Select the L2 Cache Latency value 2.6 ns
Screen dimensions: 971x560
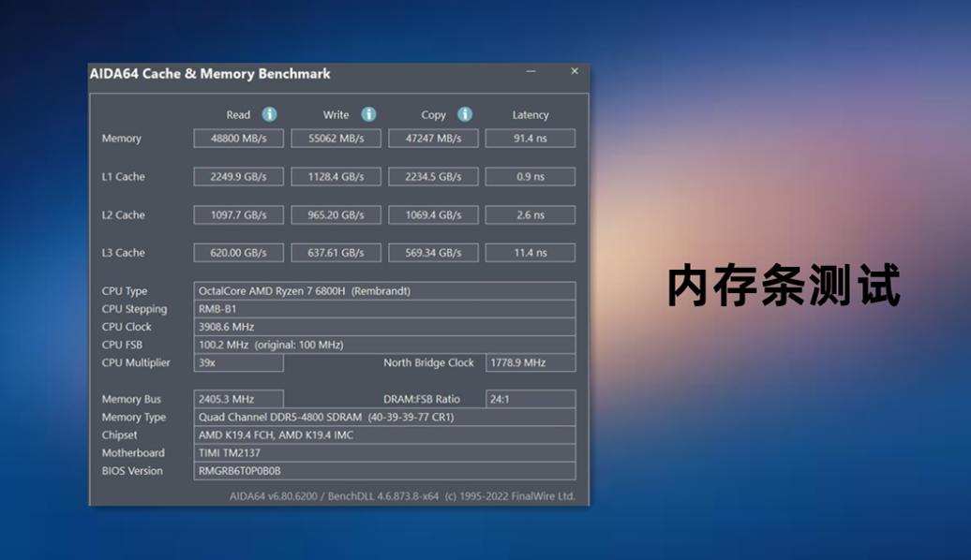tap(530, 214)
